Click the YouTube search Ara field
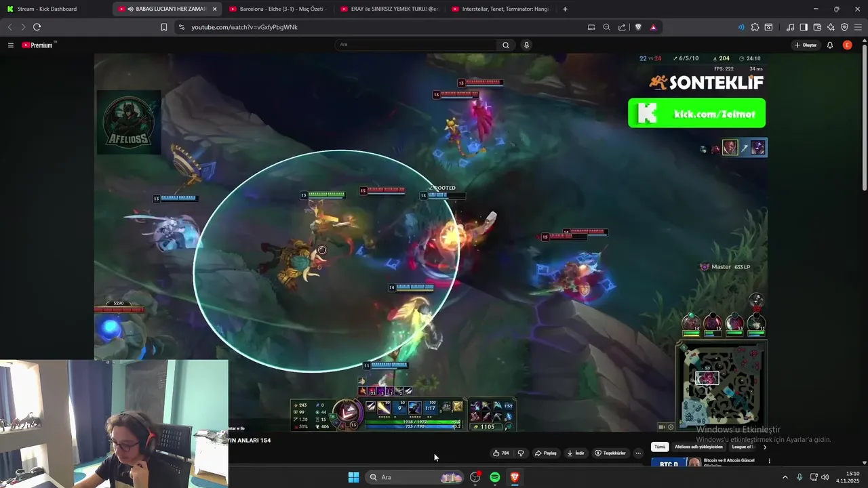 click(x=416, y=45)
